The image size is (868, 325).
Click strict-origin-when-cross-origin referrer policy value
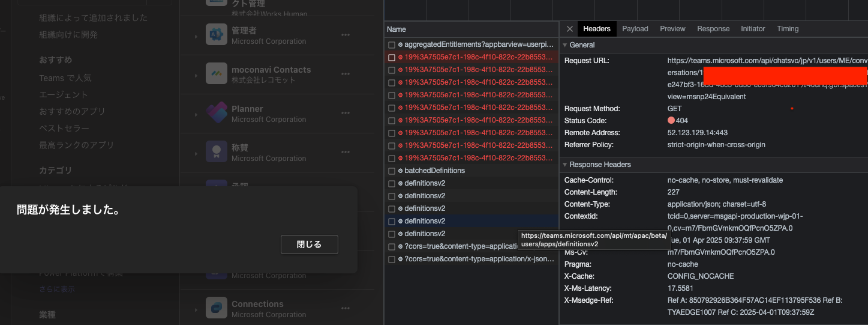[716, 145]
